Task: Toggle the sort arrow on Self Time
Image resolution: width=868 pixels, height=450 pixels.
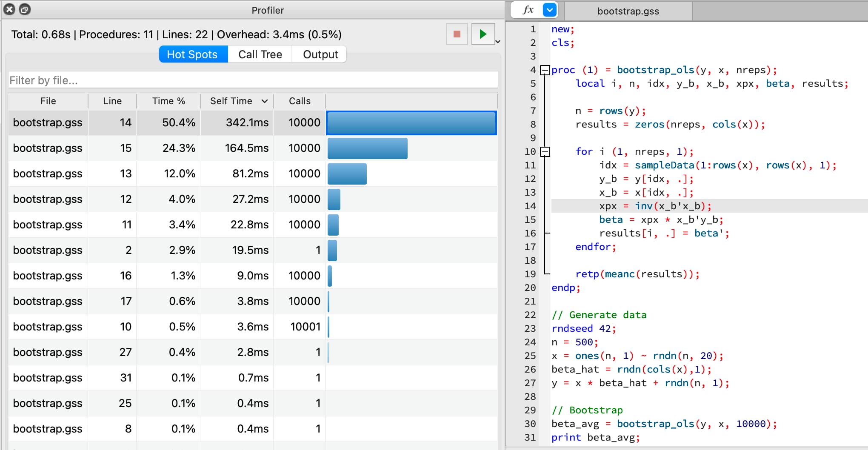Action: pyautogui.click(x=265, y=101)
